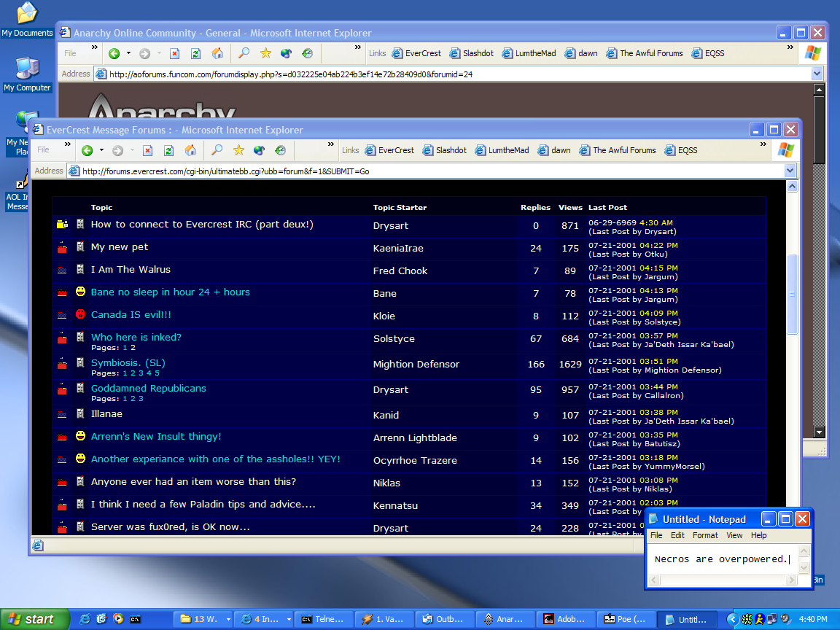Switch to the Telne... taskbar window
Image resolution: width=840 pixels, height=630 pixels.
coord(323,619)
